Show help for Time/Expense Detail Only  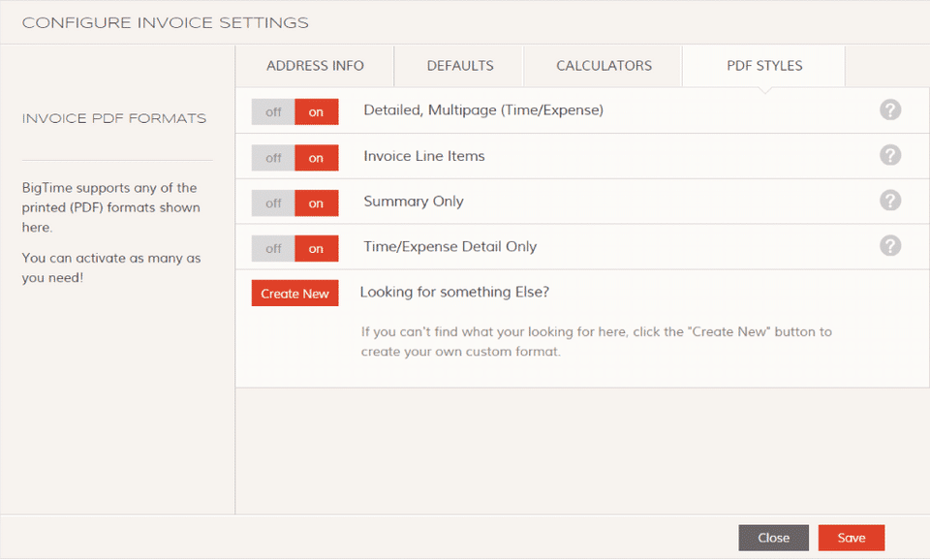pos(889,245)
